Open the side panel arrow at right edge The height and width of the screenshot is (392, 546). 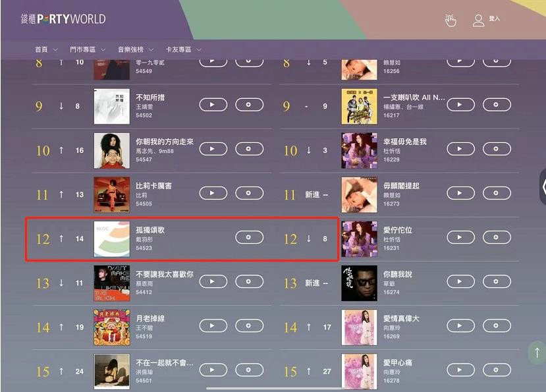(x=543, y=186)
